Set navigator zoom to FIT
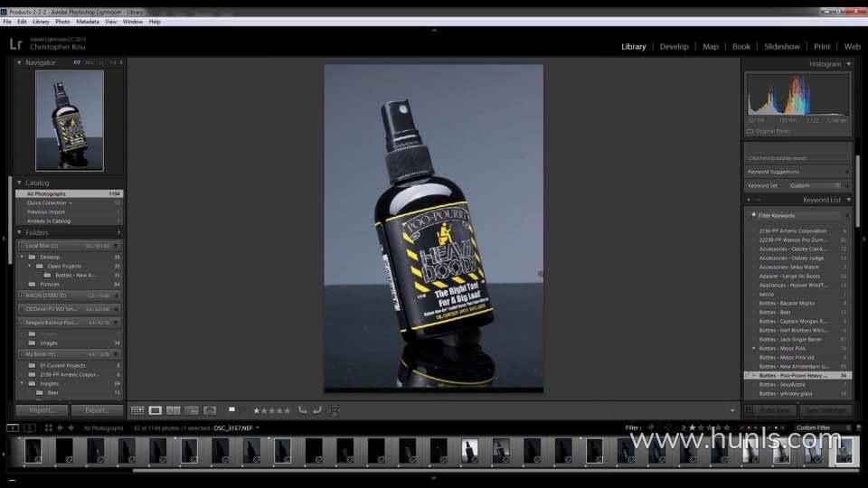The image size is (868, 488). coord(77,62)
